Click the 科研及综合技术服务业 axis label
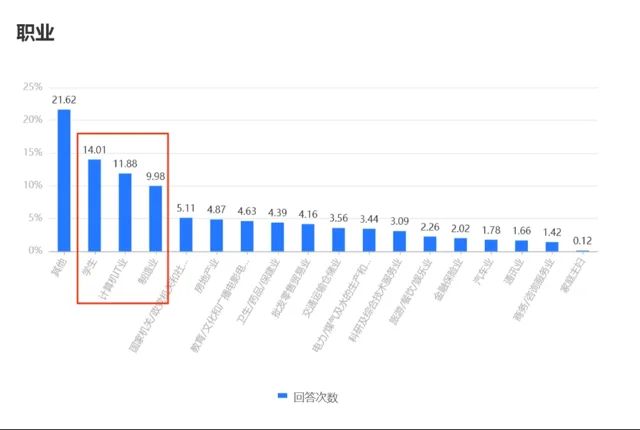 pyautogui.click(x=375, y=300)
